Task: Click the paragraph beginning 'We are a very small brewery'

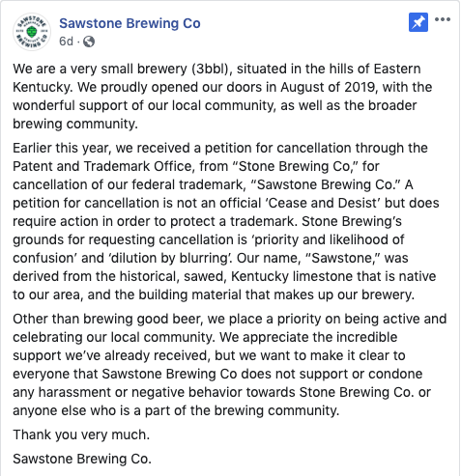Action: (222, 97)
